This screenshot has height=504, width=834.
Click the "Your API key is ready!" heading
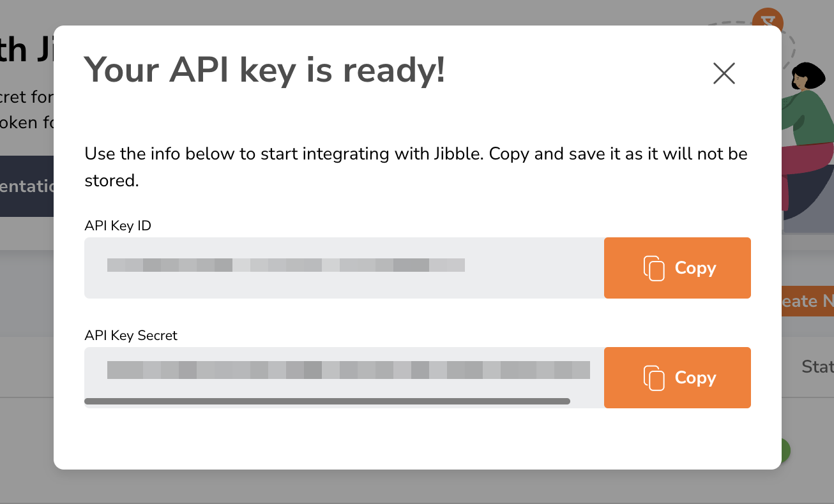point(264,70)
